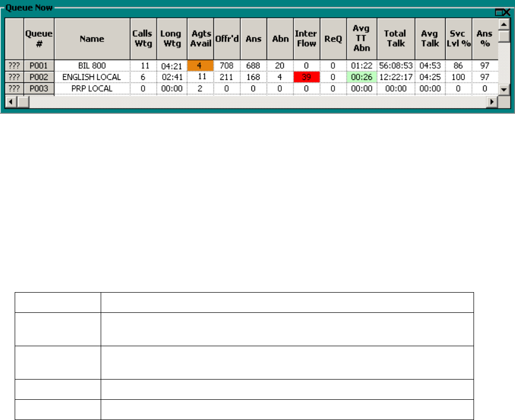This screenshot has height=420, width=515.
Task: Click the ReQ column header
Action: tap(333, 39)
